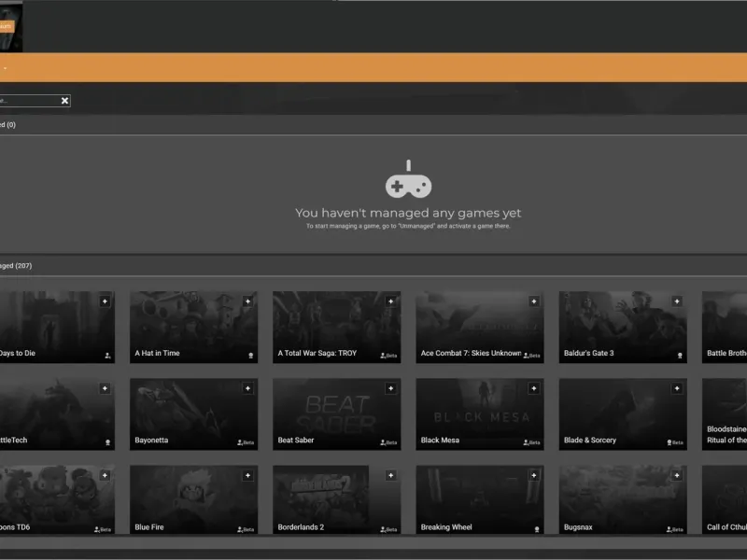The image size is (747, 560).
Task: Click the 'Breaking Wheel' title text
Action: point(446,527)
